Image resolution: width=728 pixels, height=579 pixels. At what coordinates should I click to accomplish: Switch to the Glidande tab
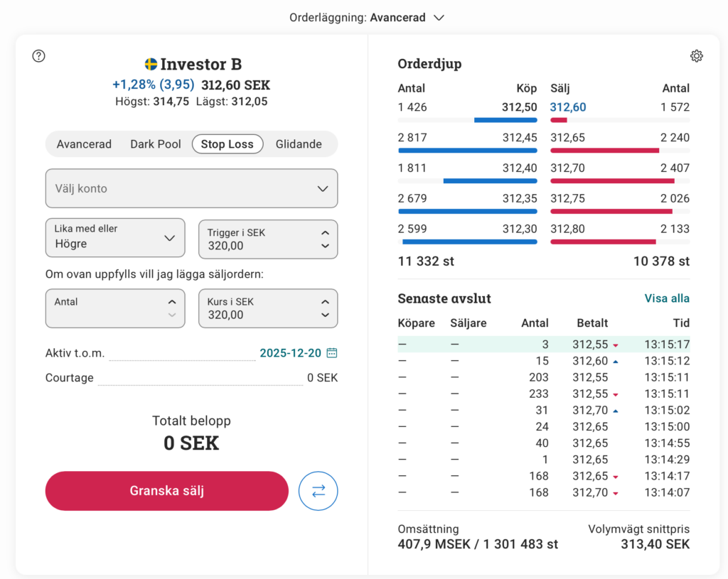pos(299,144)
